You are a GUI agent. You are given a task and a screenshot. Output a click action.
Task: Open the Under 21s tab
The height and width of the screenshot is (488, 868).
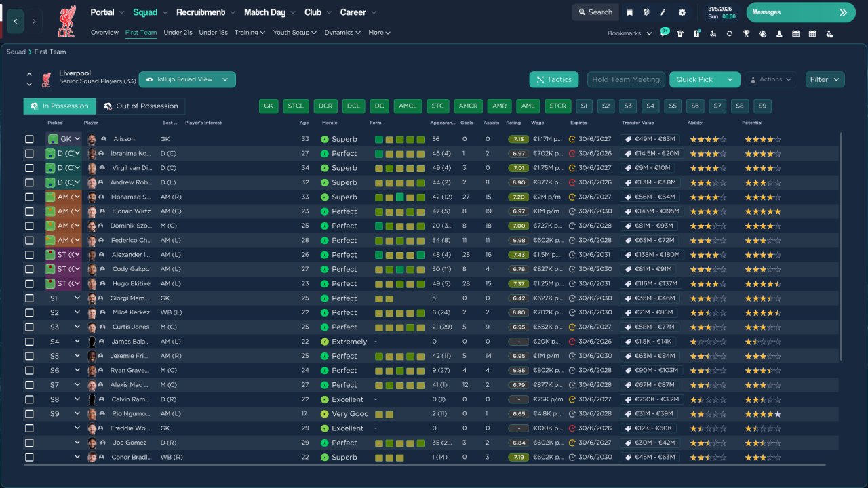[178, 33]
